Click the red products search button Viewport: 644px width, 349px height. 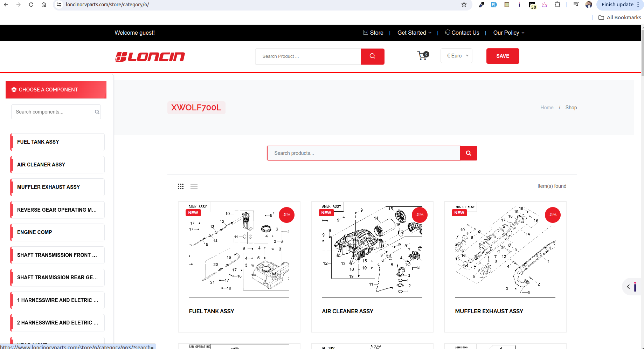pyautogui.click(x=469, y=153)
